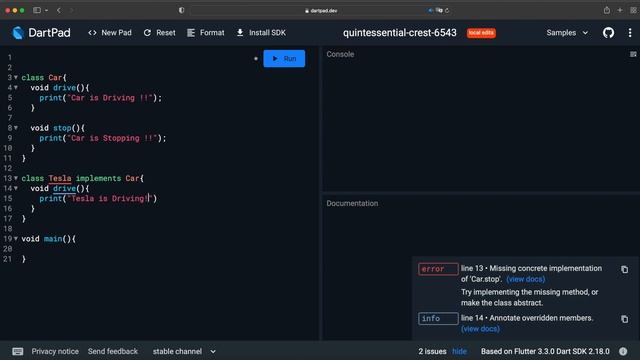Image resolution: width=640 pixels, height=360 pixels.
Task: Open the Samples dropdown
Action: [567, 33]
